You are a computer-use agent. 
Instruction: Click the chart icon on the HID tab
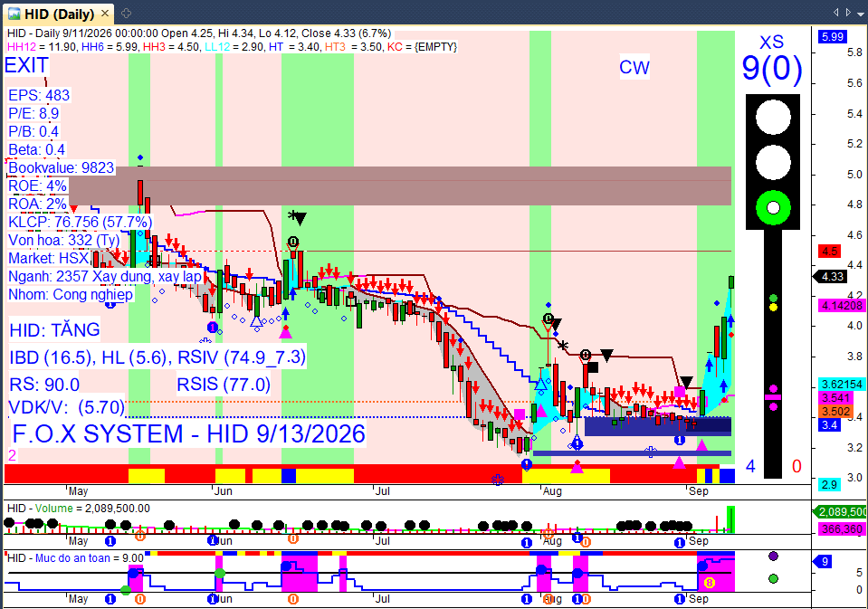coord(14,14)
